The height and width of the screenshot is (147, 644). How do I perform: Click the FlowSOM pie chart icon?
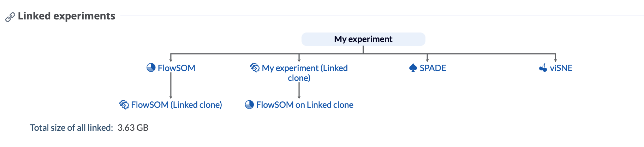[151, 68]
